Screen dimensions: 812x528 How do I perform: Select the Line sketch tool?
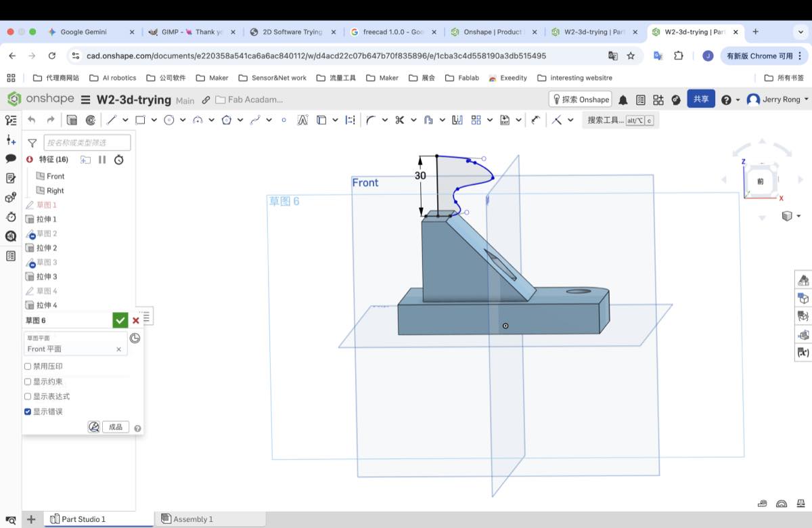point(112,120)
